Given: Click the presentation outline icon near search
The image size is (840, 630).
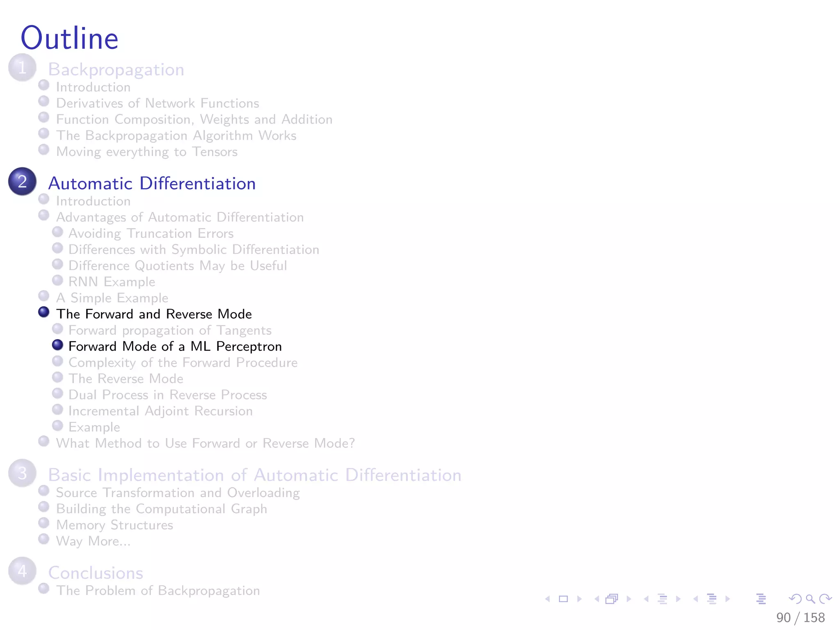Looking at the screenshot, I should click(761, 599).
